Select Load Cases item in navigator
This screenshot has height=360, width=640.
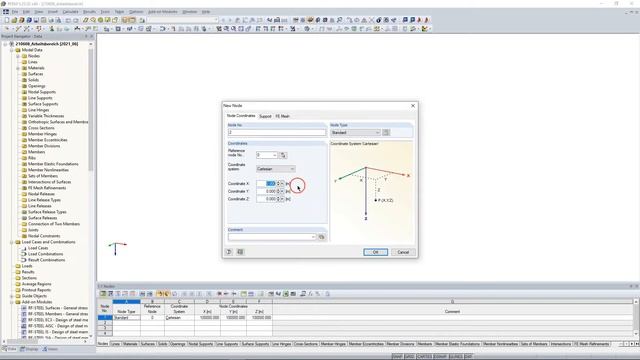click(38, 248)
